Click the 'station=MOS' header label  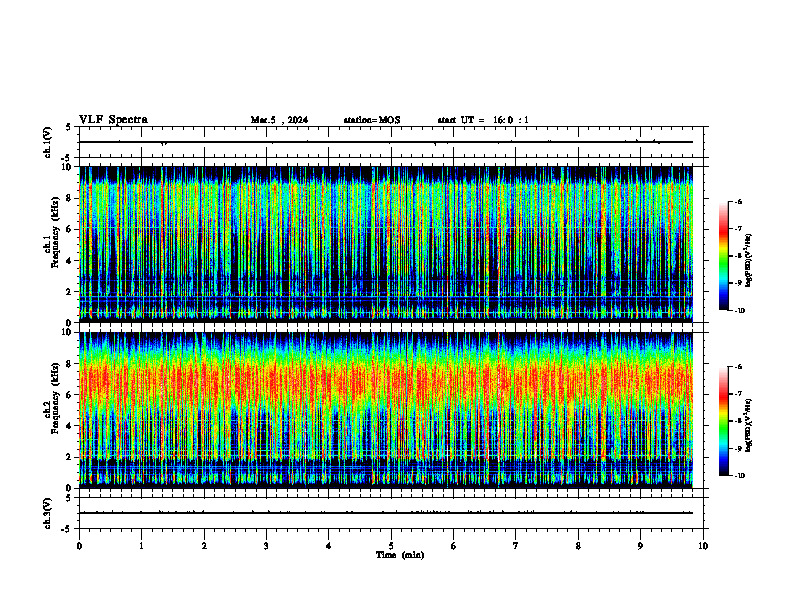[x=372, y=120]
